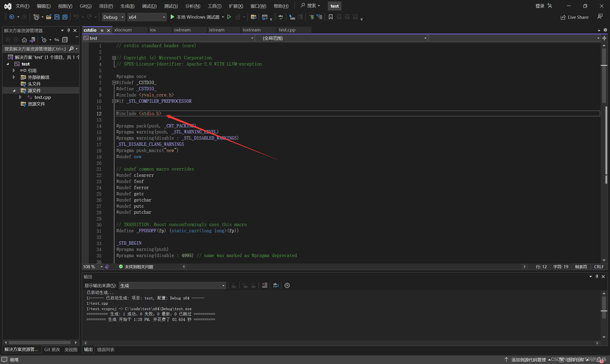The image size is (610, 364).
Task: Collapse all nodes in Solution Explorer
Action: pos(65,40)
